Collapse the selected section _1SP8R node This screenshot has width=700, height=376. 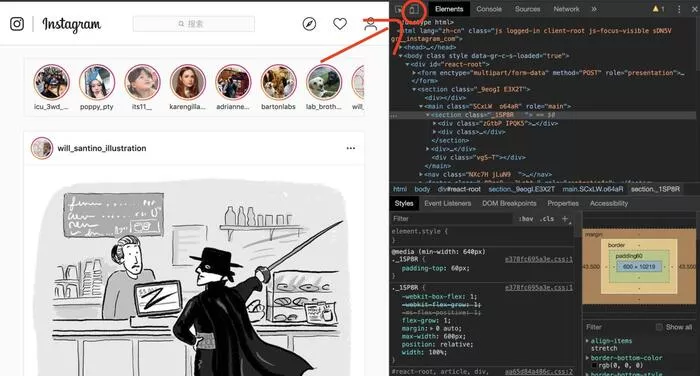(x=428, y=115)
